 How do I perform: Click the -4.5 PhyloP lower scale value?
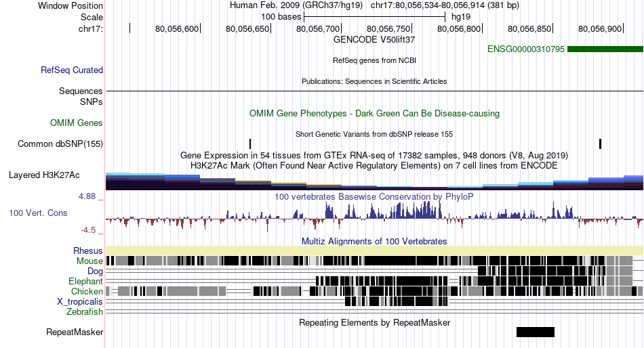point(88,230)
